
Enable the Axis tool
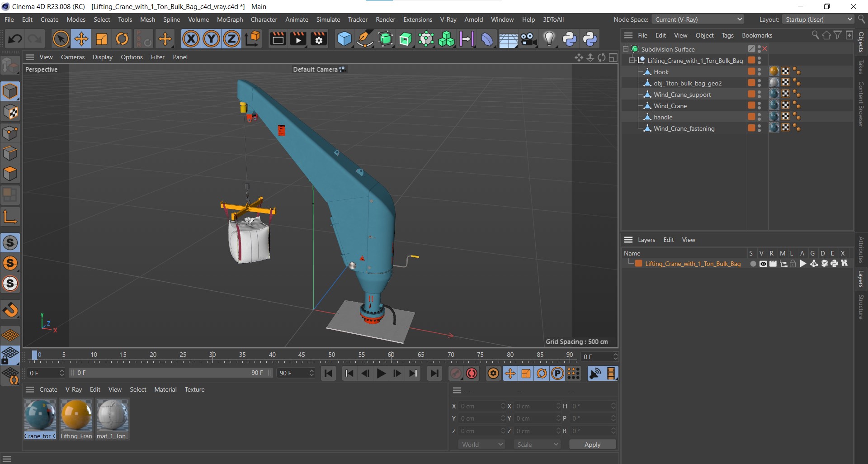click(10, 217)
